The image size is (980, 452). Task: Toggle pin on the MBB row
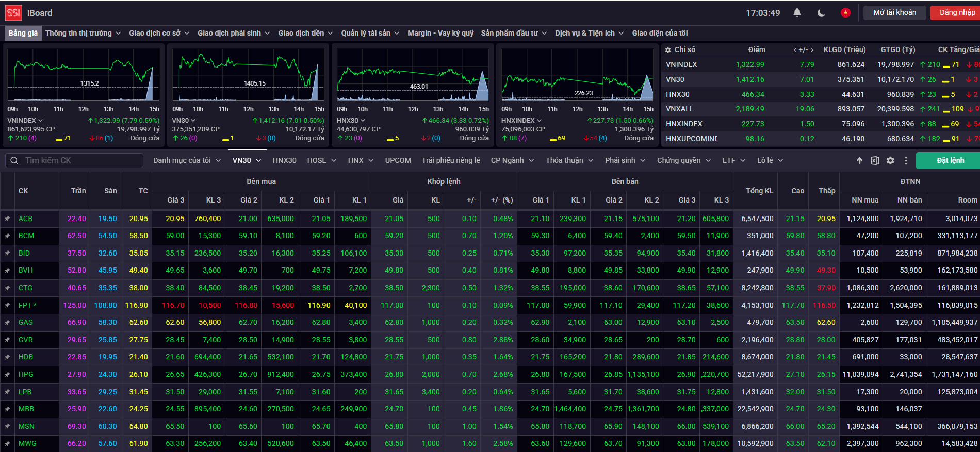click(x=7, y=409)
